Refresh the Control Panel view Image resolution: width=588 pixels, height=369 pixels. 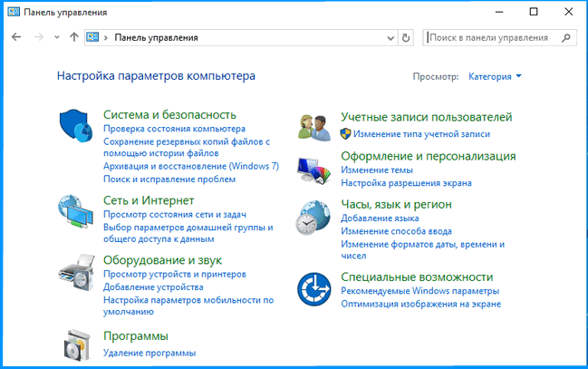(x=406, y=38)
